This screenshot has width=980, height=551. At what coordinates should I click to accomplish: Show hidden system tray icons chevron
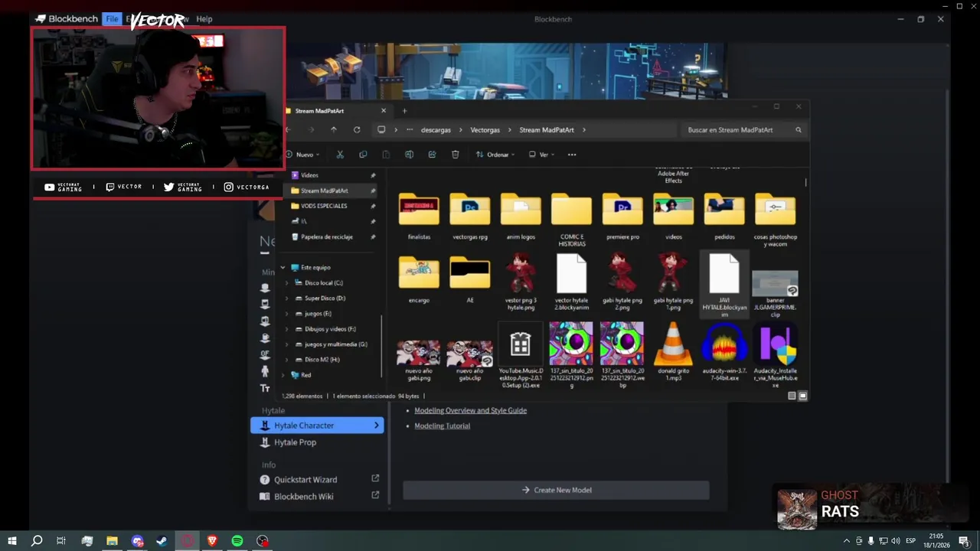coord(846,541)
